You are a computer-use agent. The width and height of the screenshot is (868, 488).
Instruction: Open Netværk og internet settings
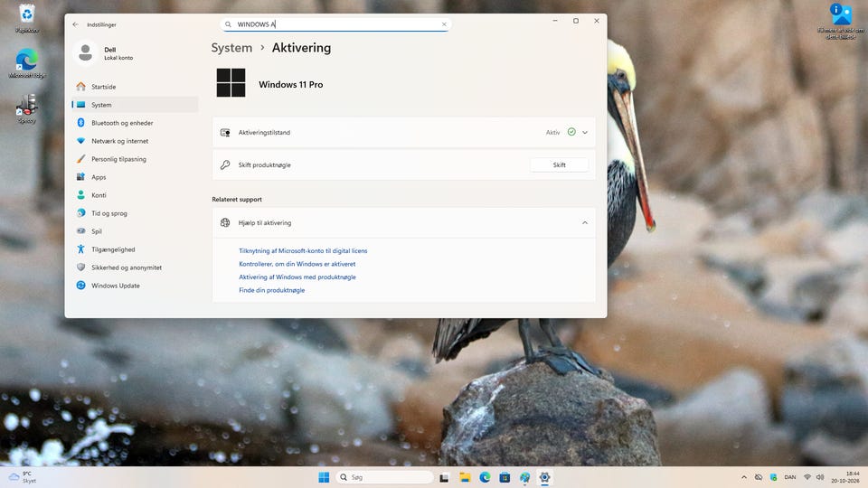[x=135, y=141]
